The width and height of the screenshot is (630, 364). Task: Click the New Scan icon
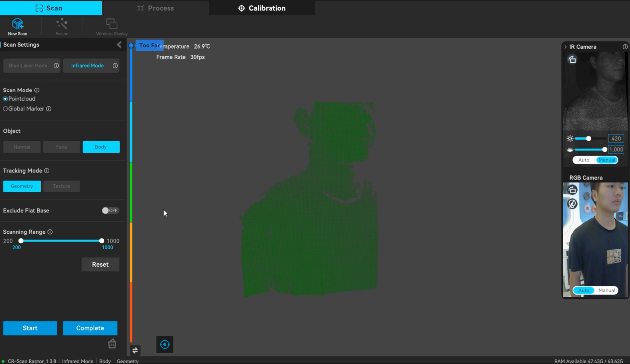pos(18,24)
